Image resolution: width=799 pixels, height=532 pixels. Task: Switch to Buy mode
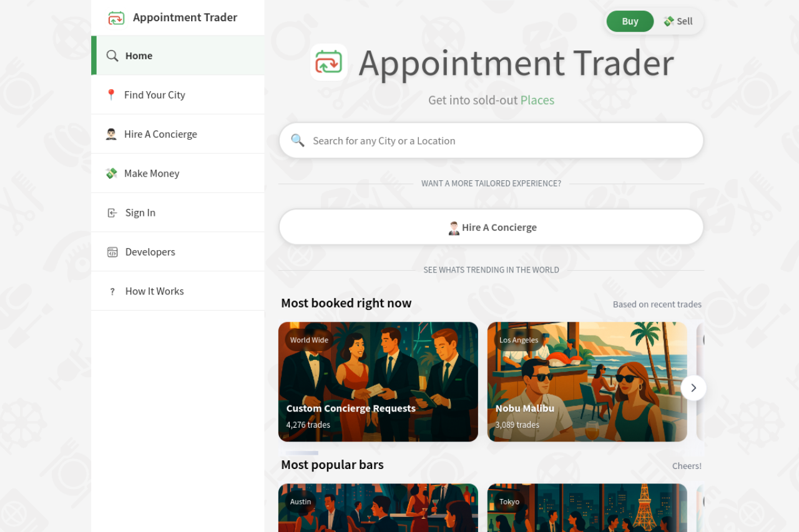[x=630, y=21]
